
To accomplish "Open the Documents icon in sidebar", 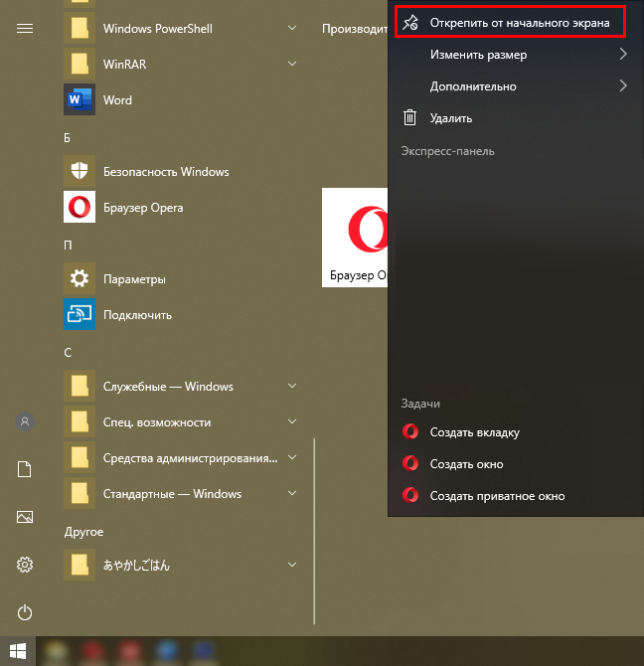I will tap(24, 469).
